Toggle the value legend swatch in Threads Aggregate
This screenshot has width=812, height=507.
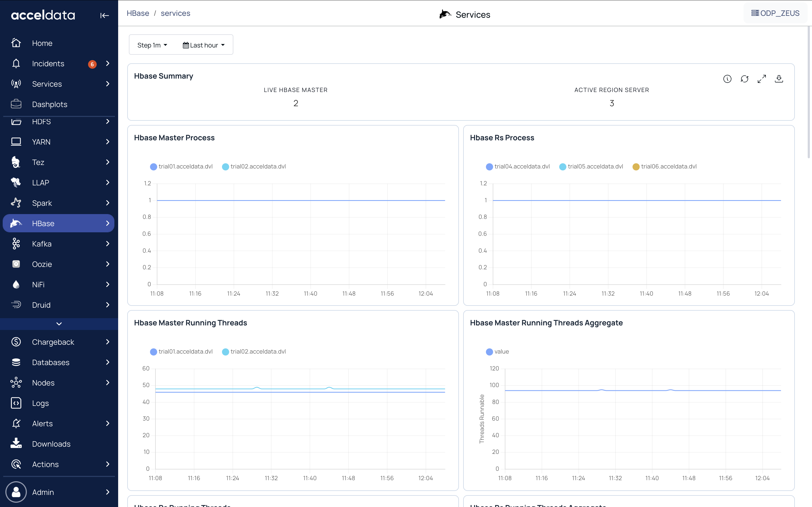[489, 352]
